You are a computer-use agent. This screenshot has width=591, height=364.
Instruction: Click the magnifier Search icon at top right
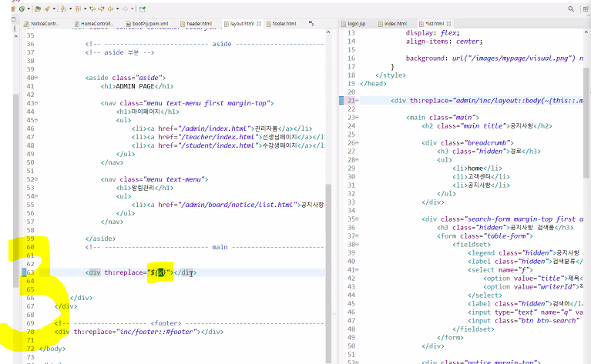tap(571, 8)
